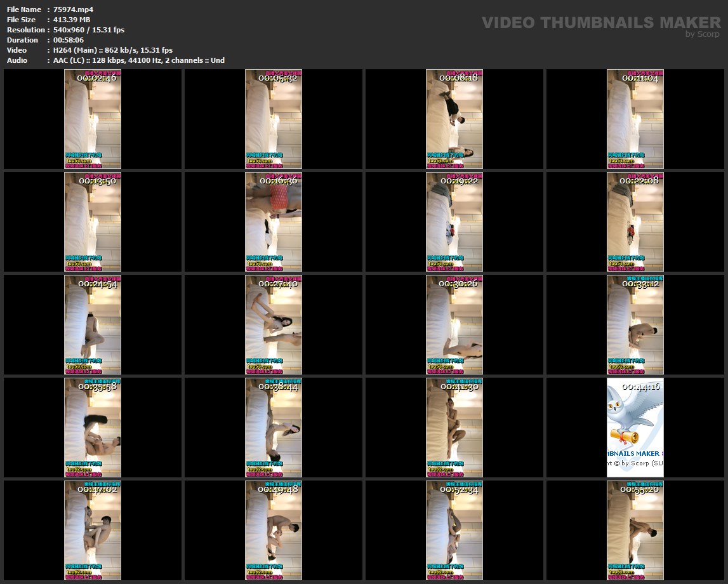Click the 00:38:44 timestamp label

click(x=278, y=387)
